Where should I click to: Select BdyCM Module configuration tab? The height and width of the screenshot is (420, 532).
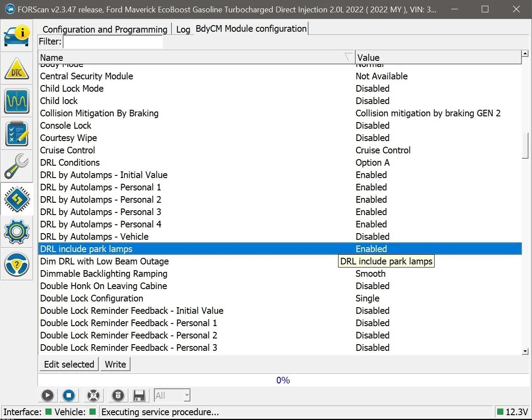pyautogui.click(x=251, y=29)
